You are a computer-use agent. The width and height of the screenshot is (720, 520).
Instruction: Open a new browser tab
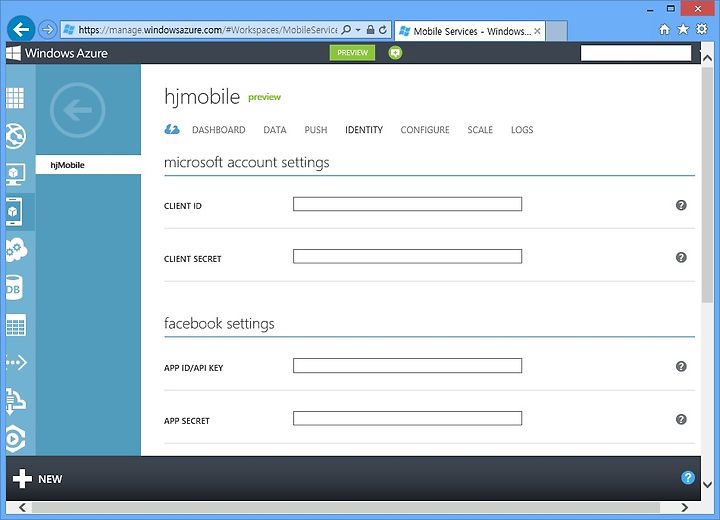[x=557, y=31]
